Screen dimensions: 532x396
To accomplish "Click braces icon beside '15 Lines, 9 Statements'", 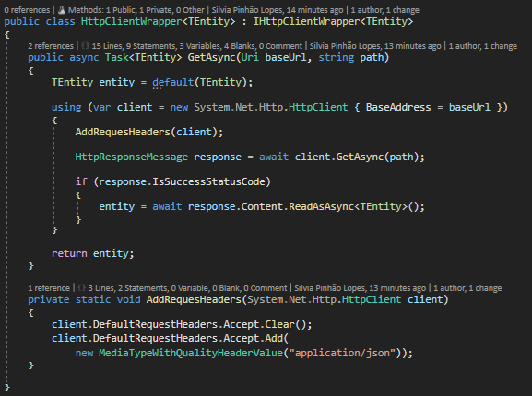I will pos(86,46).
